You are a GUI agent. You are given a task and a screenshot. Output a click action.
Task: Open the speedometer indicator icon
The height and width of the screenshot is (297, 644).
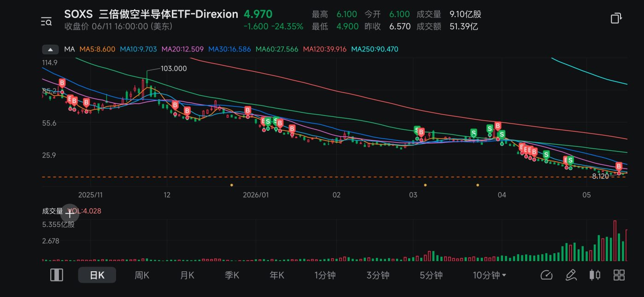coord(546,275)
